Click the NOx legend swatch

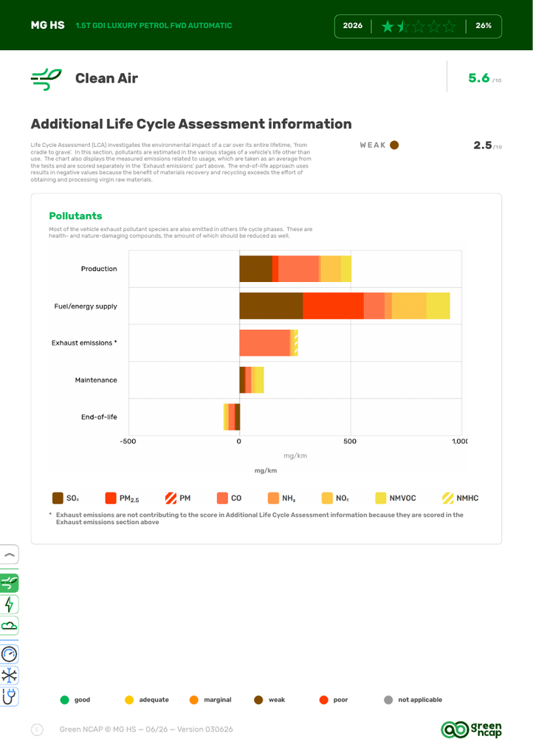[x=327, y=498]
